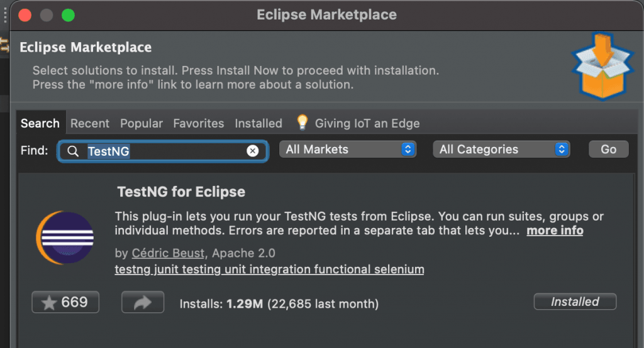Screen dimensions: 644x348
Task: Click the TestNG text in Find field
Action: point(109,151)
